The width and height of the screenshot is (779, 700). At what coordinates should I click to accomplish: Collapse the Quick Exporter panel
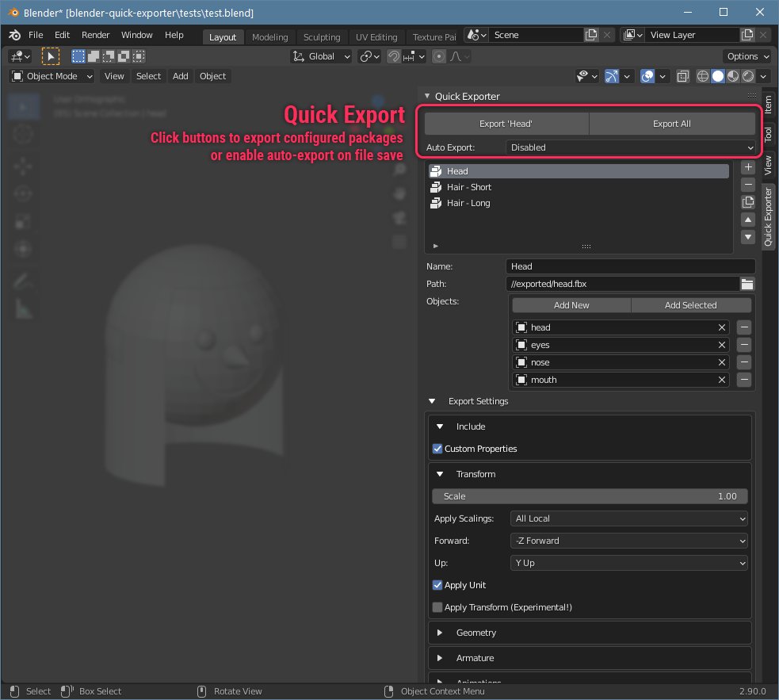(427, 96)
